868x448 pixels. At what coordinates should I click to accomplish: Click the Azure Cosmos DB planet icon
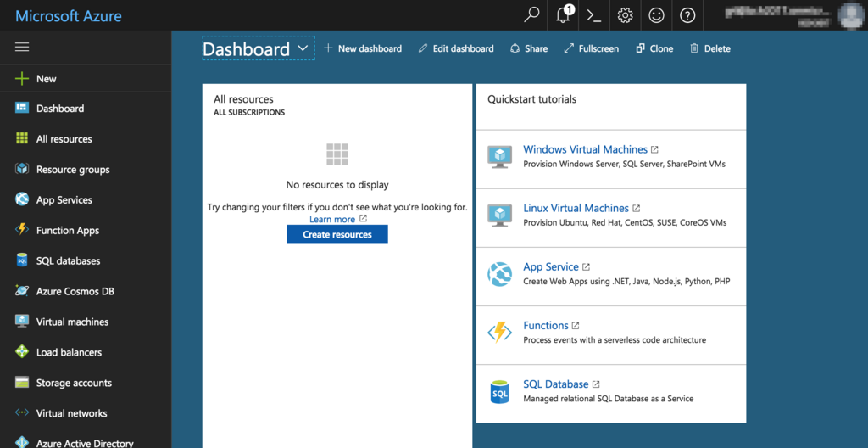(x=21, y=290)
